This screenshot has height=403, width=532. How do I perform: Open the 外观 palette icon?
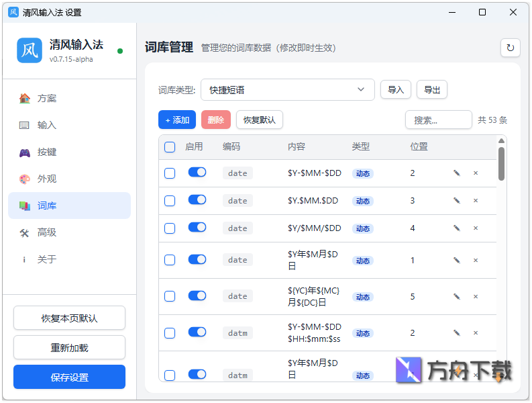pos(24,179)
